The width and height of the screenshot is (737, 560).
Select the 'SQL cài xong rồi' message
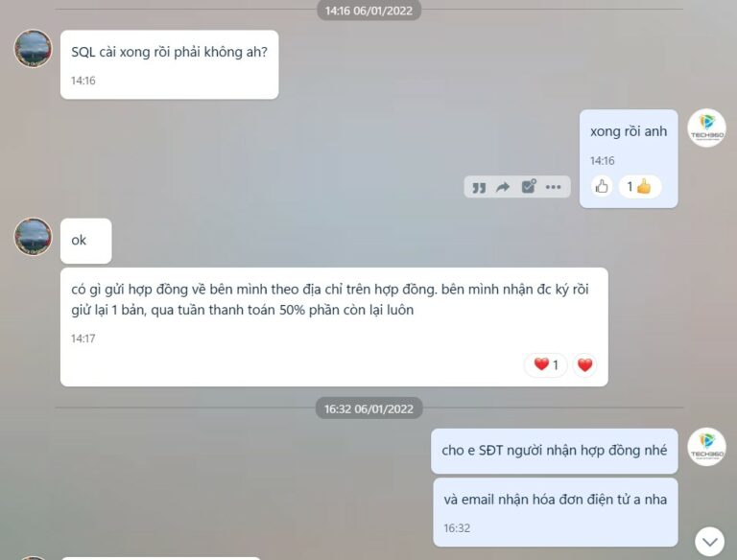coord(169,65)
